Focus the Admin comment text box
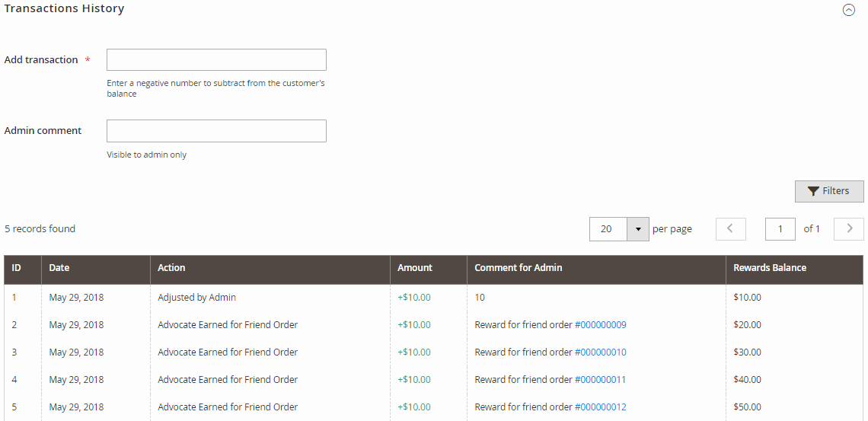The width and height of the screenshot is (868, 421). [216, 131]
